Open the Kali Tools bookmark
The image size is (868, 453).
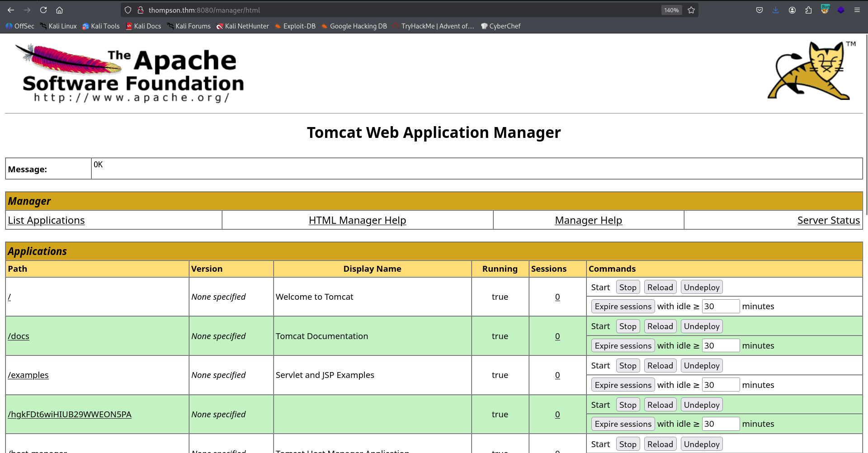(101, 26)
